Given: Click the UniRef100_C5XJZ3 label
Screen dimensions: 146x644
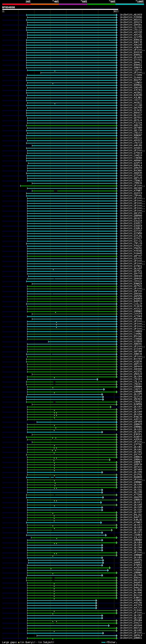Looking at the screenshot, I should point(131,30).
